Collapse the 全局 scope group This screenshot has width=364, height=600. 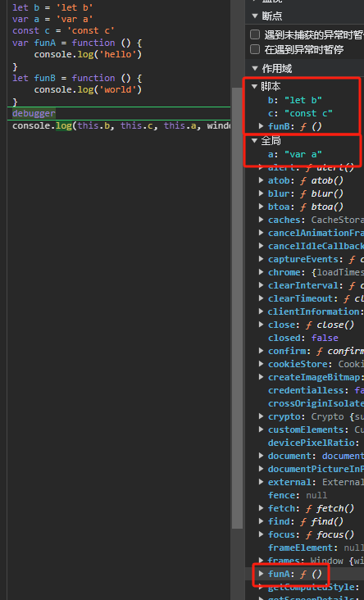(254, 141)
